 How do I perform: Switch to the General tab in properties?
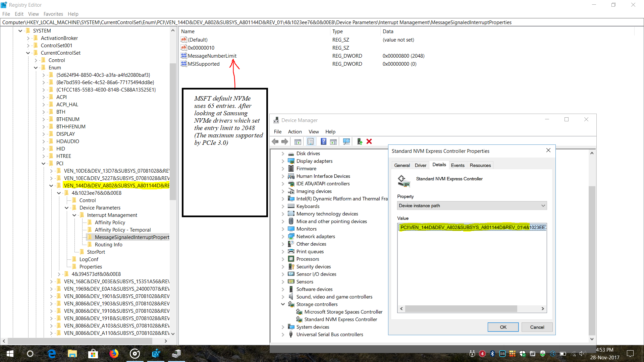click(402, 165)
